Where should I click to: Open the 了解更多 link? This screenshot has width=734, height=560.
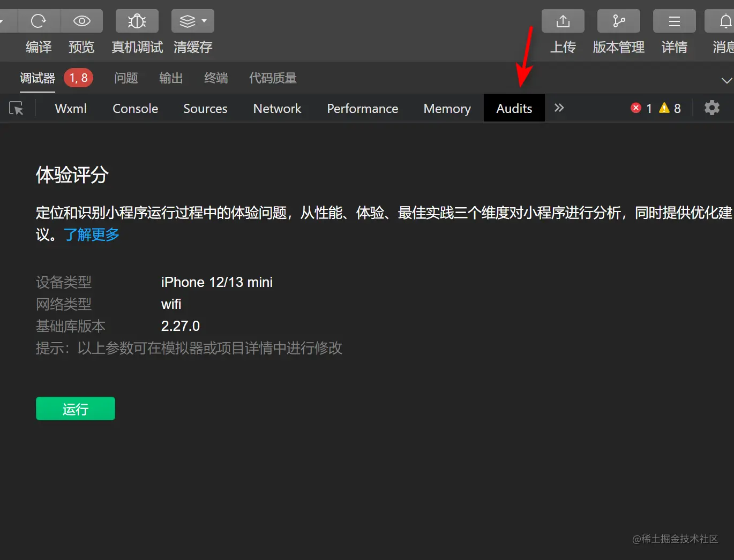pos(92,234)
